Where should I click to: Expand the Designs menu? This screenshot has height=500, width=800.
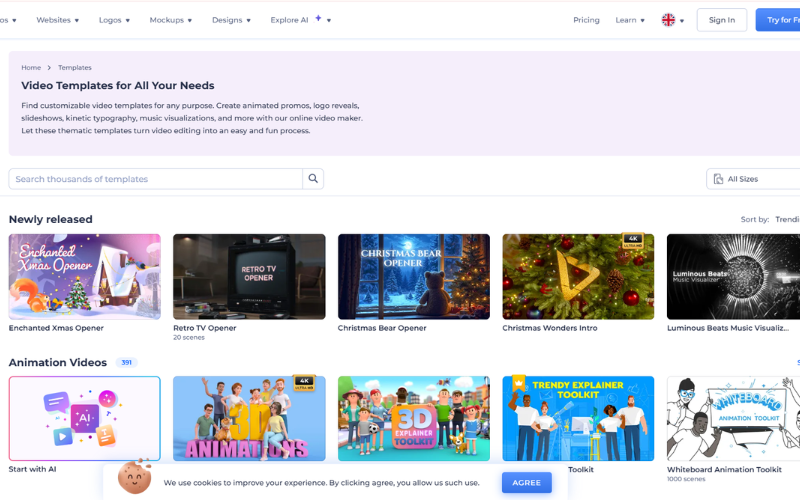[x=231, y=20]
